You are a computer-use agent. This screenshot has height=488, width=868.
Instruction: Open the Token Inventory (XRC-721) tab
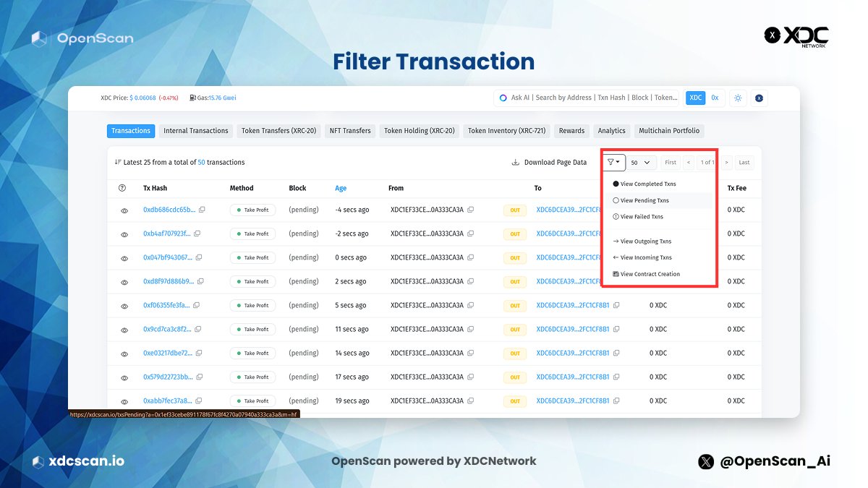[x=507, y=131]
